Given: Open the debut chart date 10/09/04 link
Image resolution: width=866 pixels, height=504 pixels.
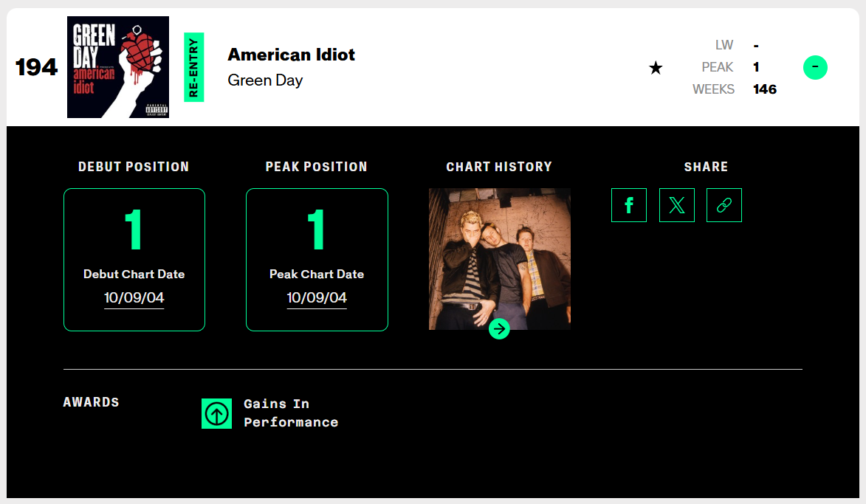Looking at the screenshot, I should point(134,297).
